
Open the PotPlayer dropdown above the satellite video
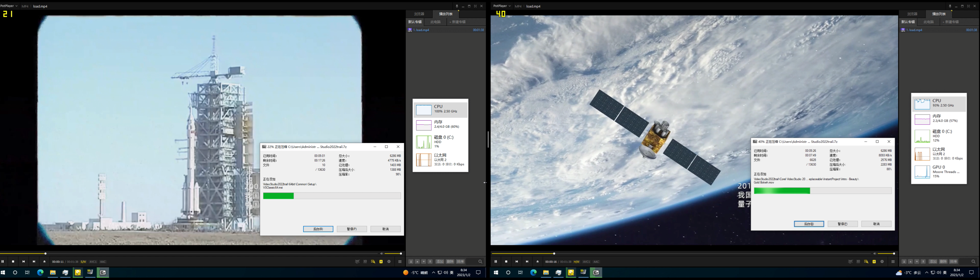502,6
